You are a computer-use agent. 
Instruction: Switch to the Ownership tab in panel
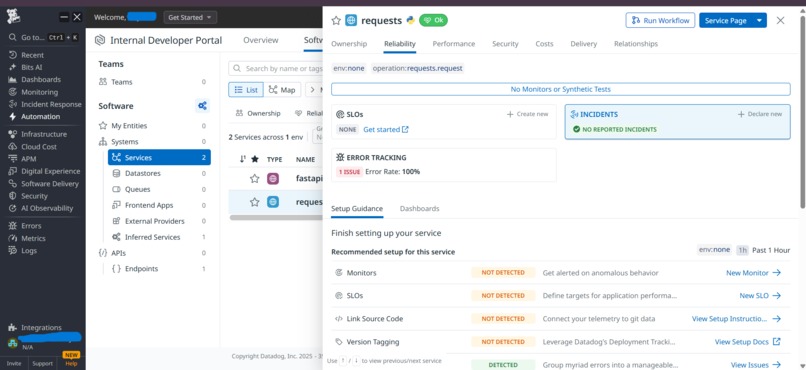coord(349,44)
